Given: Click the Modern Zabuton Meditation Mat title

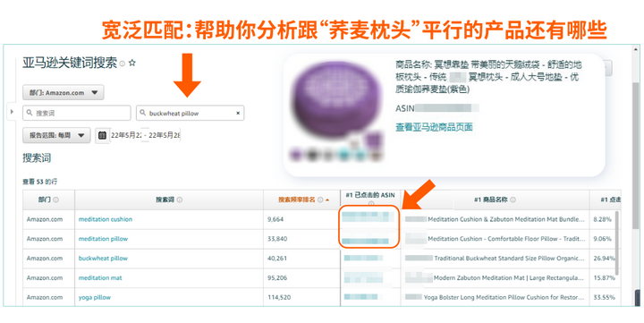Looking at the screenshot, I should tap(509, 277).
